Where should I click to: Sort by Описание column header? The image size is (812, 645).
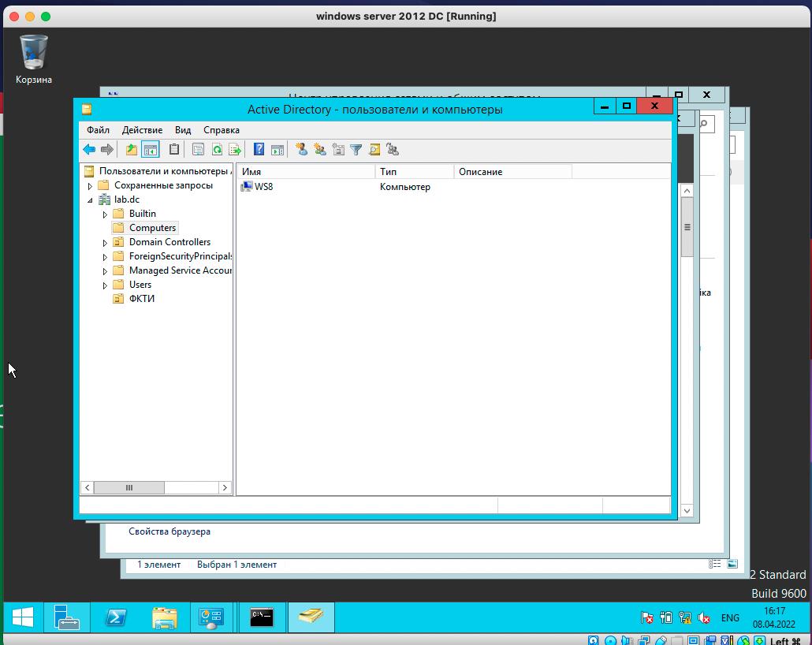(512, 171)
